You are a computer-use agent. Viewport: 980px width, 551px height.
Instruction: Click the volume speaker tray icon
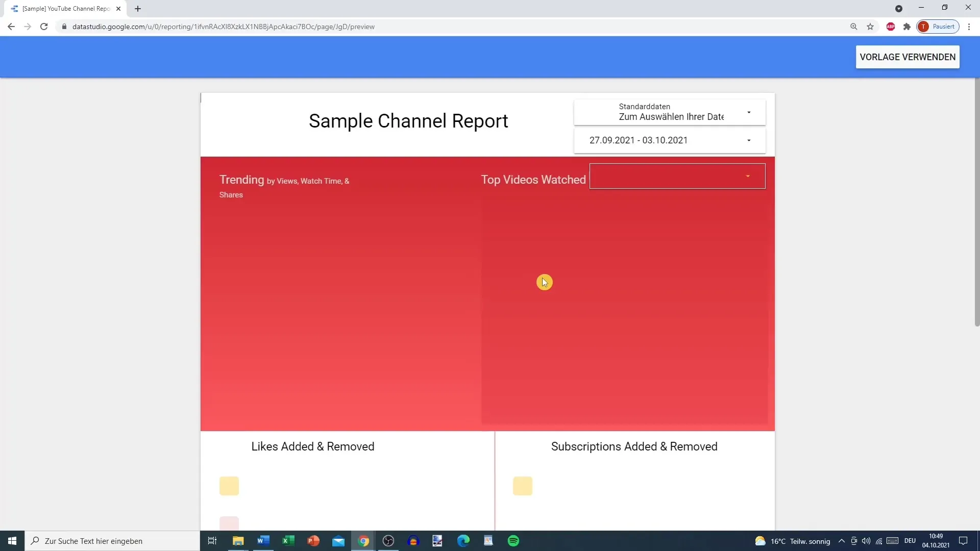pyautogui.click(x=866, y=541)
